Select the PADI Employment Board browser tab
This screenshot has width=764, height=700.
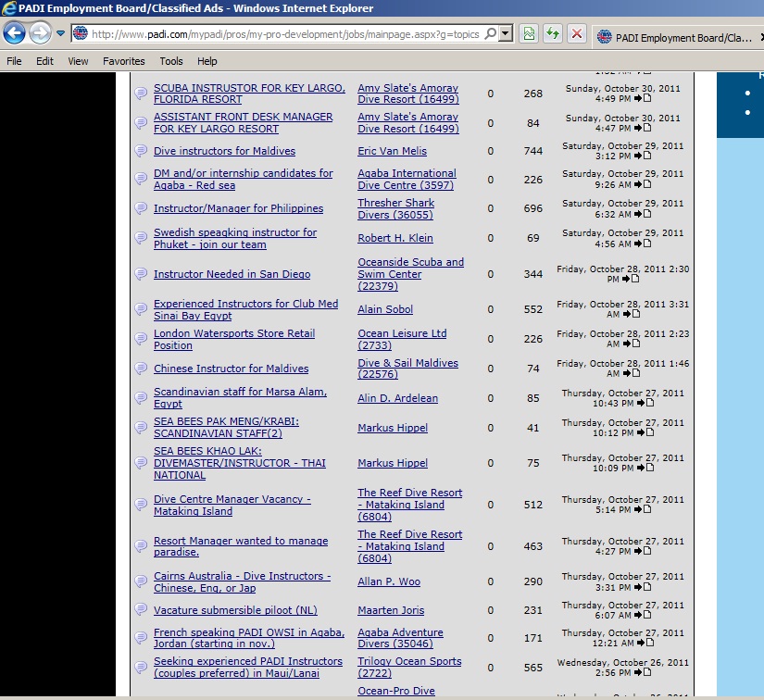coord(677,38)
